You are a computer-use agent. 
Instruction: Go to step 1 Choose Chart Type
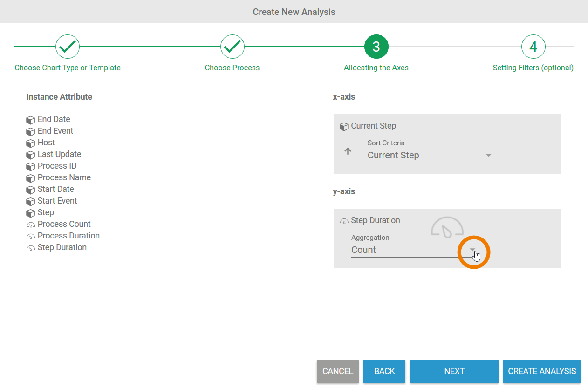68,47
